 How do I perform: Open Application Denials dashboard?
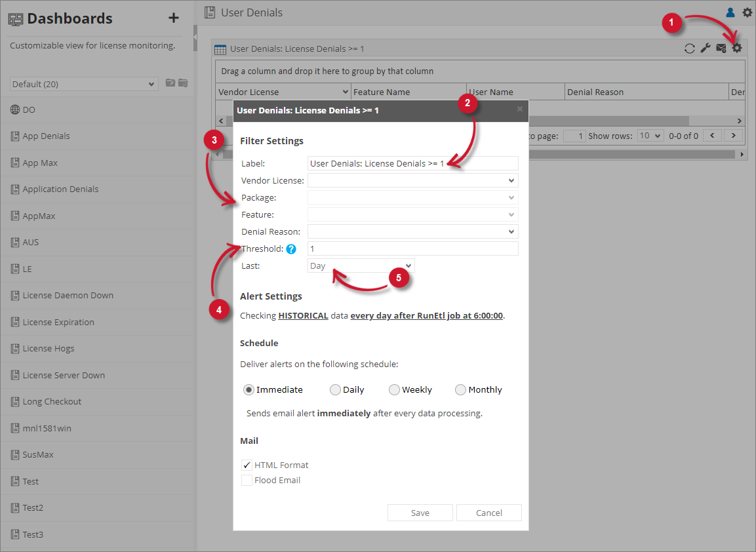click(x=96, y=189)
